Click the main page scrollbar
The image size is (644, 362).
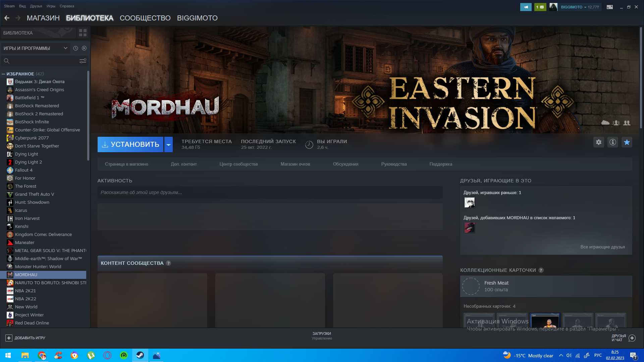(x=641, y=77)
